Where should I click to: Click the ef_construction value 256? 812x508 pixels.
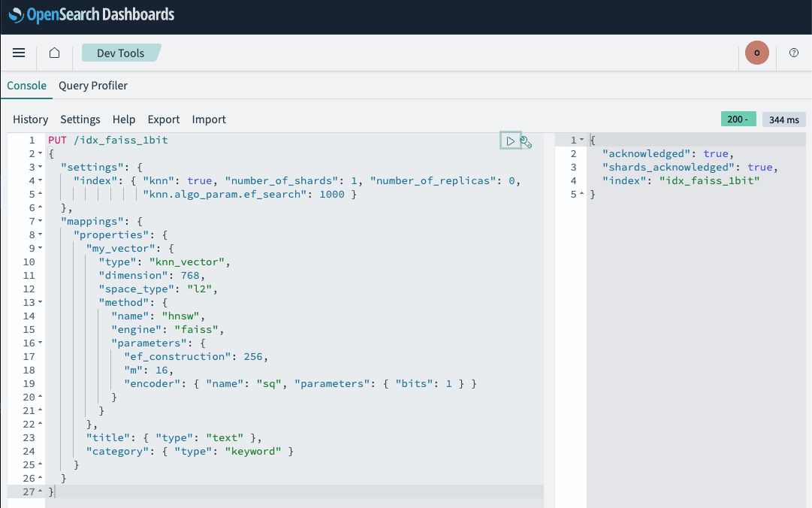tap(253, 356)
